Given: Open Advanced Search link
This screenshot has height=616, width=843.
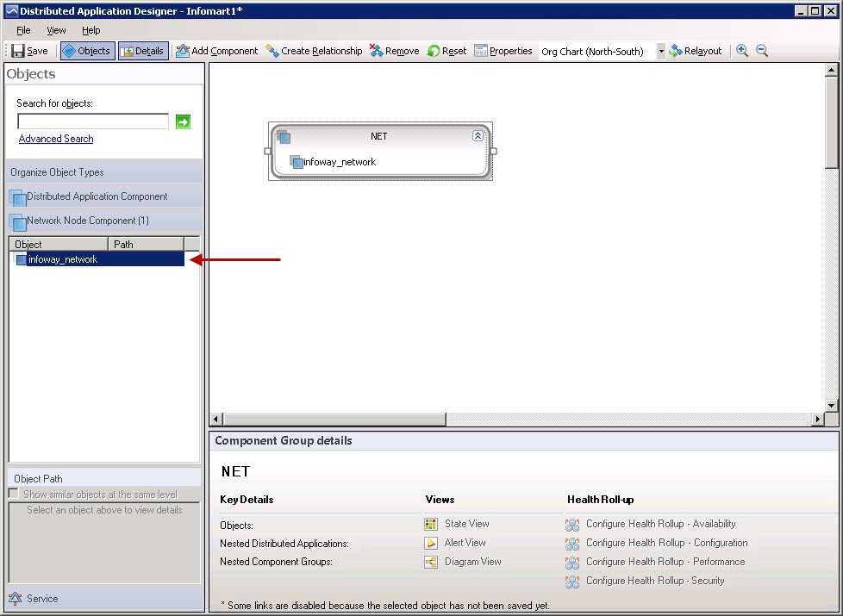Looking at the screenshot, I should coord(56,139).
